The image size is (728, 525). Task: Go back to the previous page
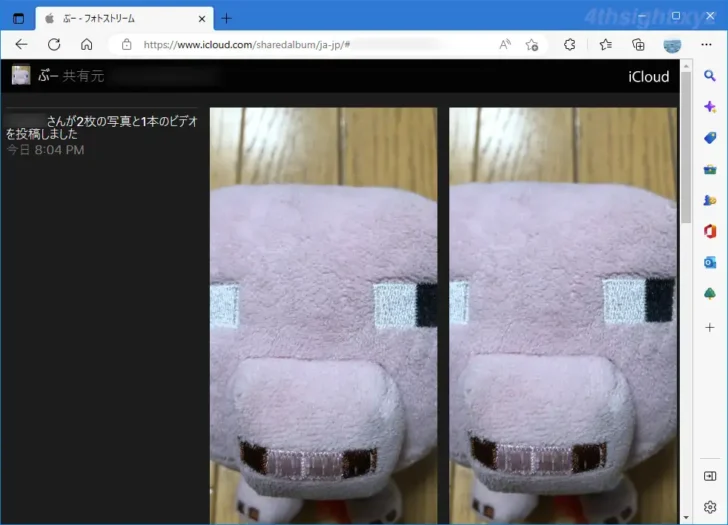21,45
